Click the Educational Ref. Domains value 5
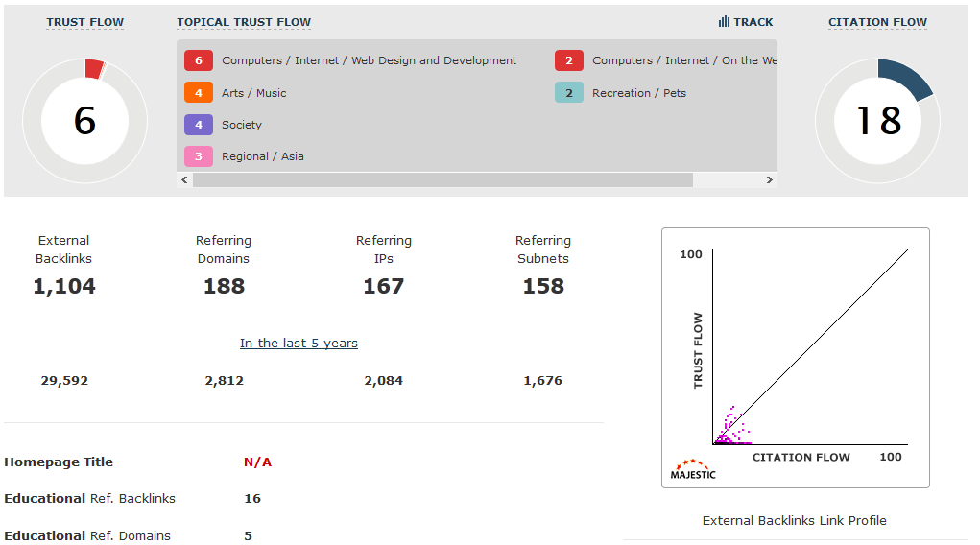Image resolution: width=980 pixels, height=545 pixels. click(x=249, y=536)
